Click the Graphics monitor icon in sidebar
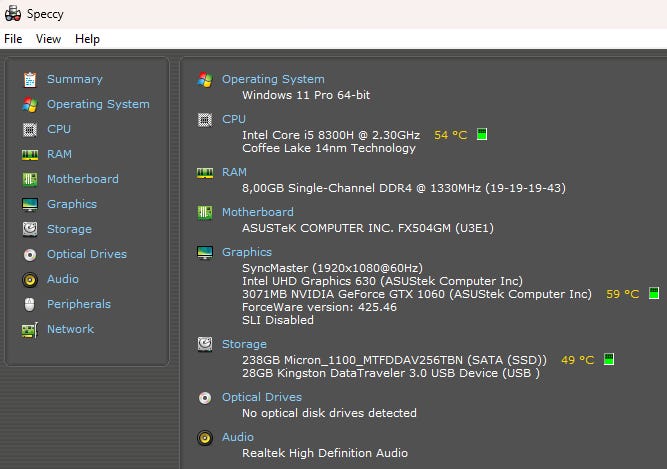The width and height of the screenshot is (667, 469). coord(30,205)
